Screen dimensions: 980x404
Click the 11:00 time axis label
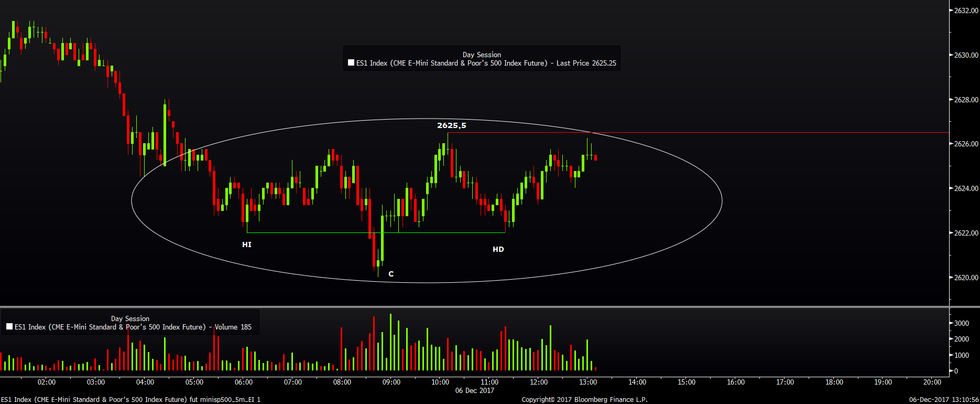489,382
